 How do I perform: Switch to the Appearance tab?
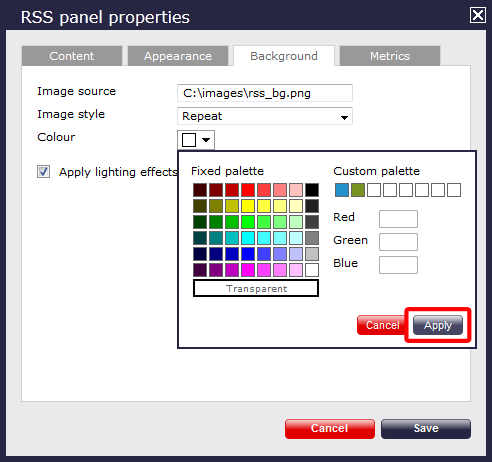pos(178,56)
